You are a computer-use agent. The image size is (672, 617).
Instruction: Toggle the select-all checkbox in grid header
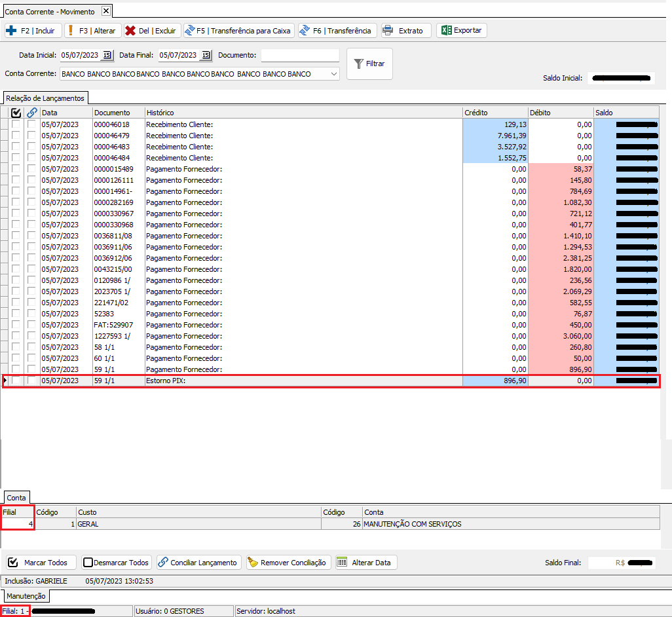(16, 113)
